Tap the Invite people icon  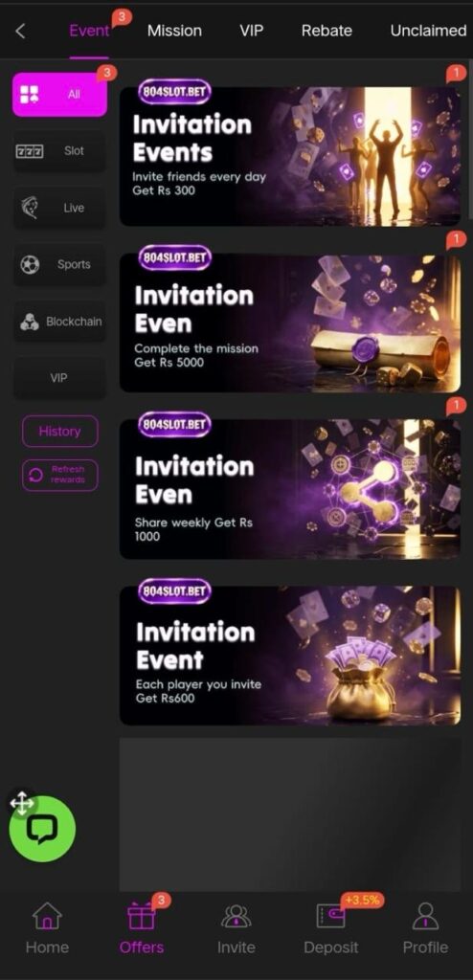pyautogui.click(x=236, y=916)
